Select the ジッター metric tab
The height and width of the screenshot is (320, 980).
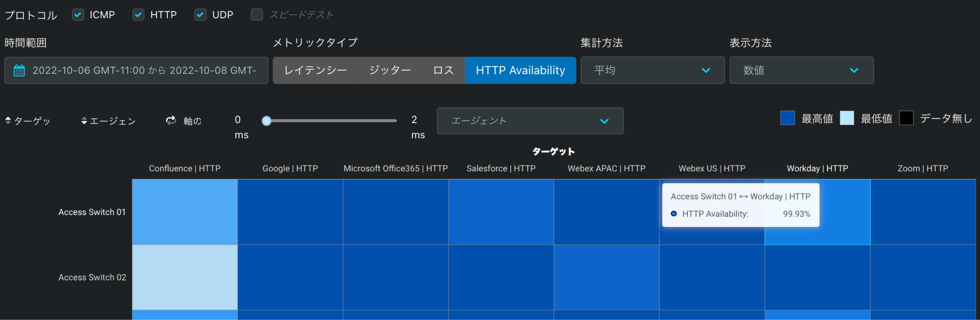pos(390,71)
